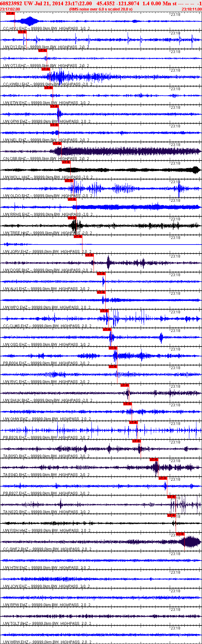Click the 'UW WOLL HHZ' station label
Image resolution: width=202 pixels, height=644 pixels.
click(17, 177)
